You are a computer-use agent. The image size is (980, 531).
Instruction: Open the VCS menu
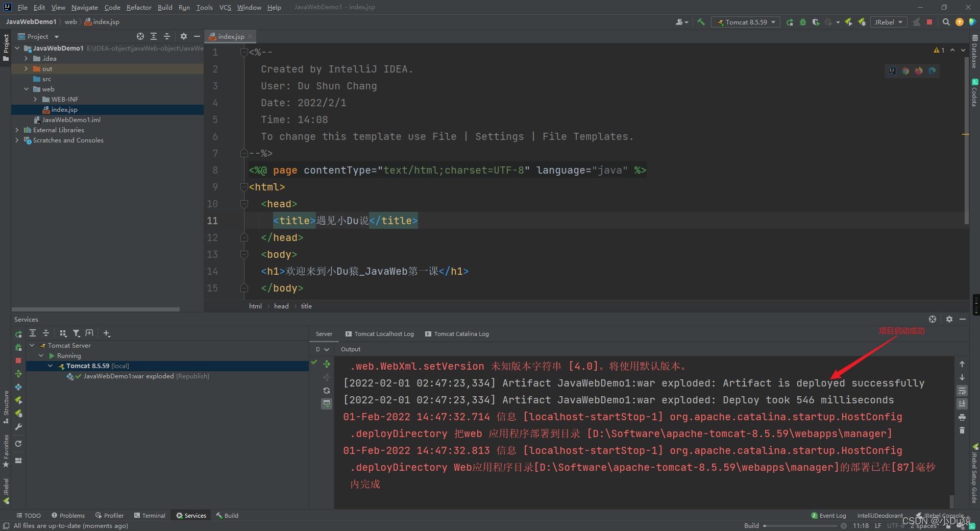[x=225, y=7]
